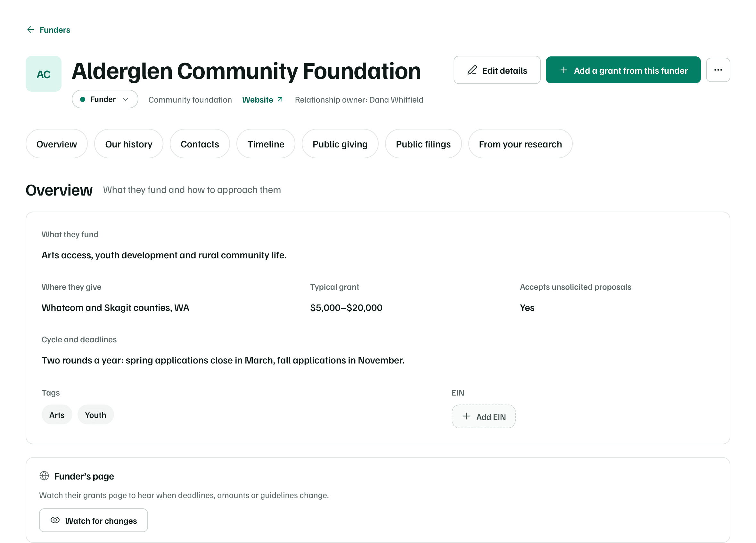This screenshot has height=543, width=756.
Task: Select the Youth tag
Action: 96,415
